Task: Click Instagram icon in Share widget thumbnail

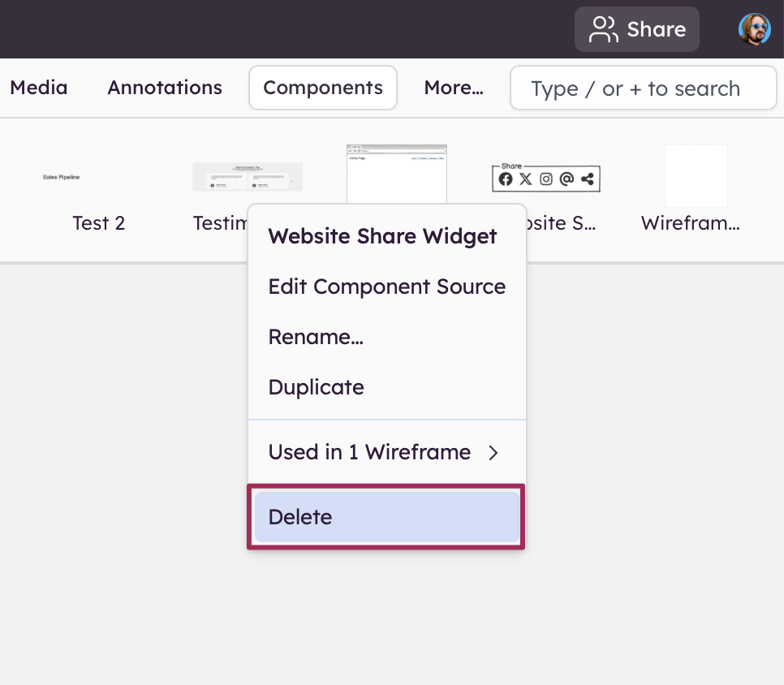Action: 546,179
